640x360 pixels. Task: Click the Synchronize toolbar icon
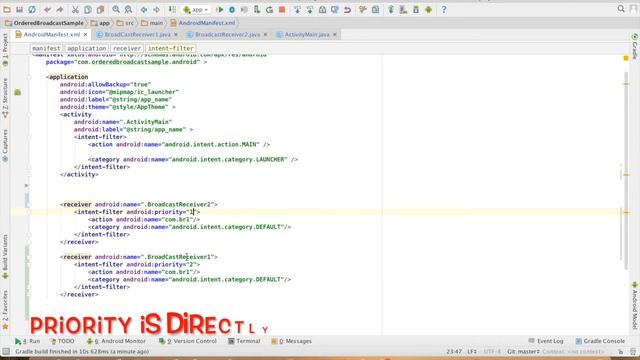[x=32, y=9]
